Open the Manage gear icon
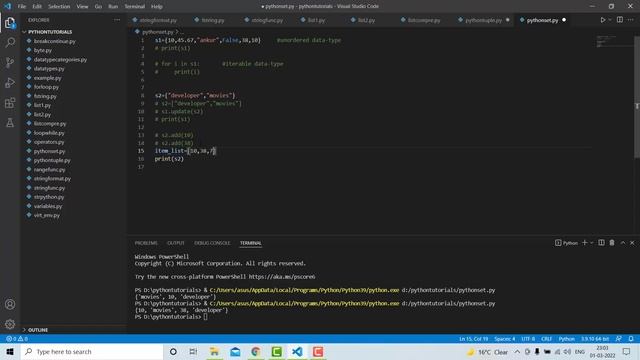Image resolution: width=640 pixels, height=360 pixels. coord(10,324)
